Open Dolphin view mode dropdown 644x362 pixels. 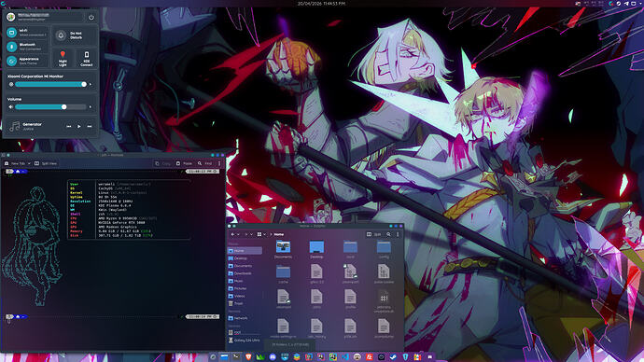coord(264,234)
